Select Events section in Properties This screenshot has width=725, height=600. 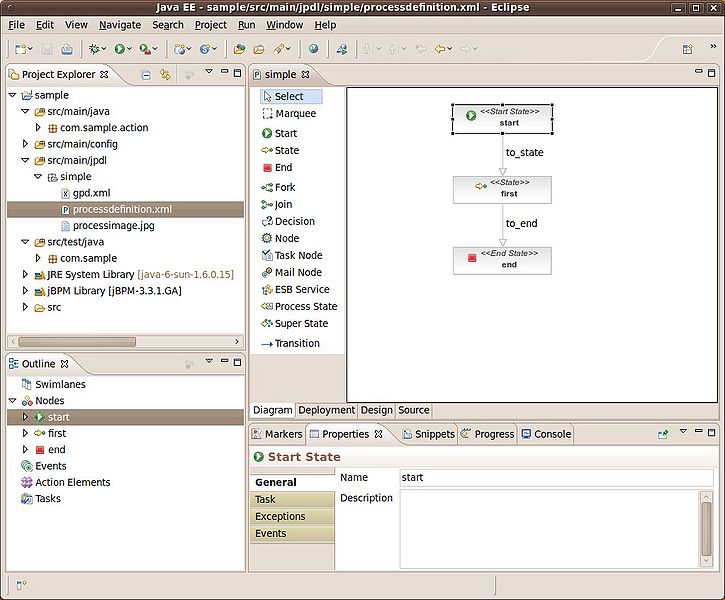point(292,534)
